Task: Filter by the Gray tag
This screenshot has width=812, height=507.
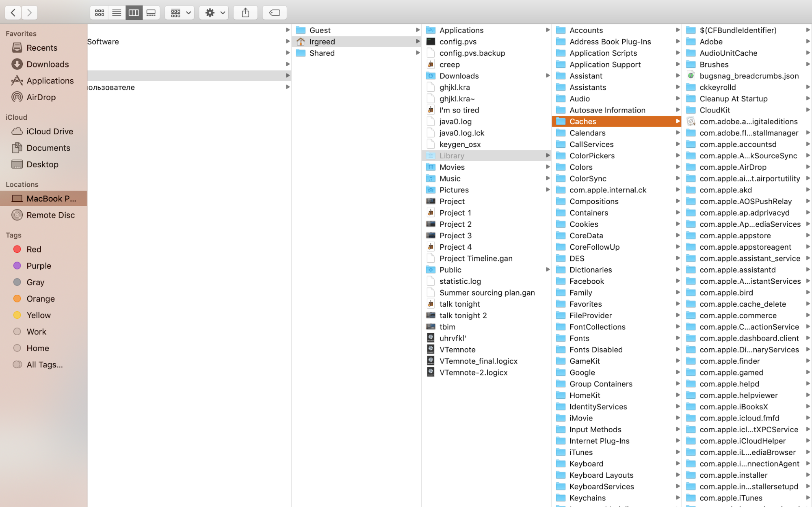Action: click(43, 282)
